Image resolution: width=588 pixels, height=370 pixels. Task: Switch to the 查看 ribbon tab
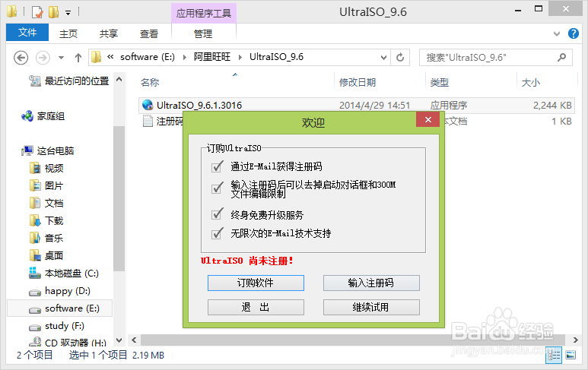[x=149, y=33]
